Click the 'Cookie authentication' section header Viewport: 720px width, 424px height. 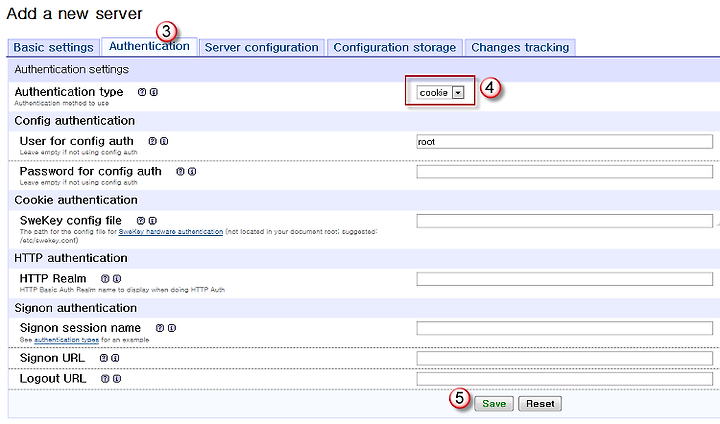[x=76, y=200]
